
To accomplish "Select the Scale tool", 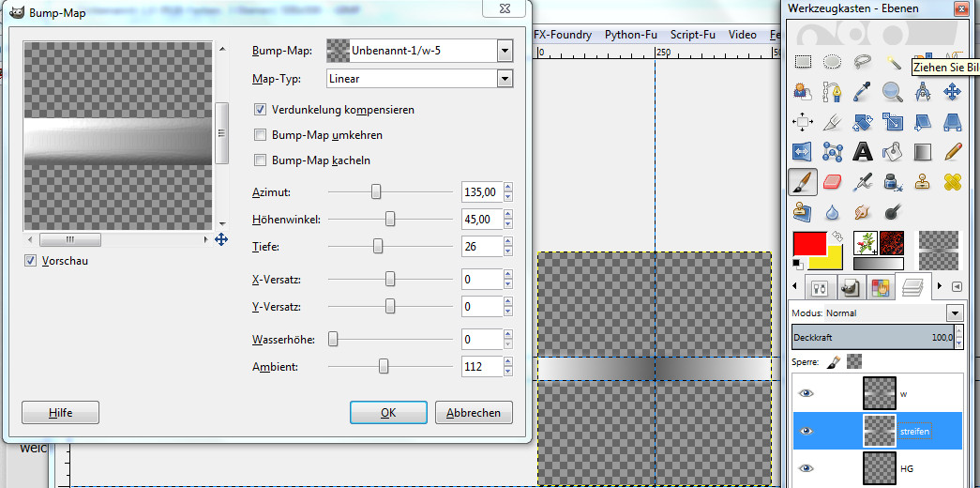I will tap(893, 122).
